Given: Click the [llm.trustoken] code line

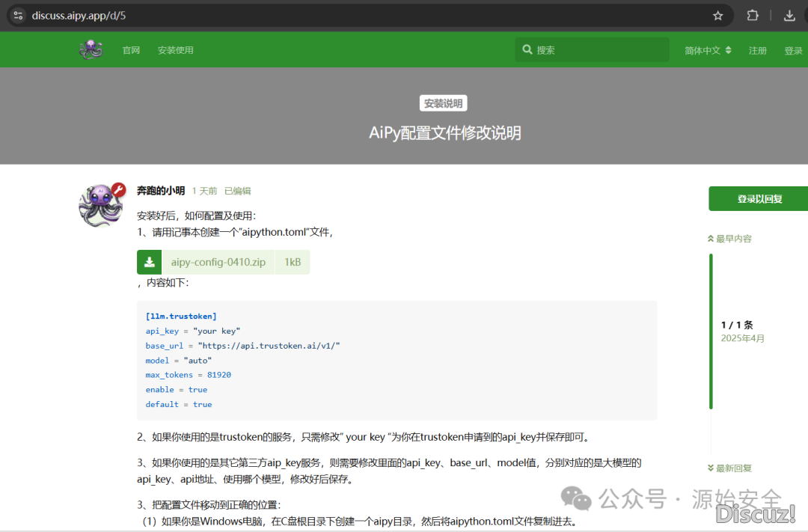Looking at the screenshot, I should 181,316.
